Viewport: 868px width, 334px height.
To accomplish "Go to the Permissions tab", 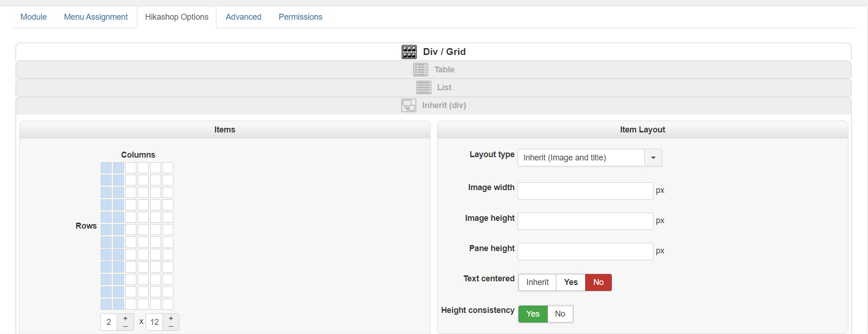I will click(300, 17).
